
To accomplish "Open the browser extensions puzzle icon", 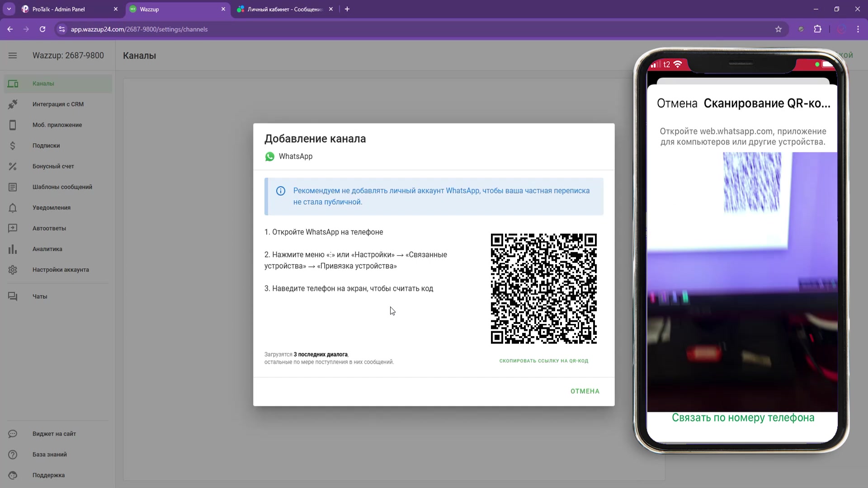I will (817, 29).
